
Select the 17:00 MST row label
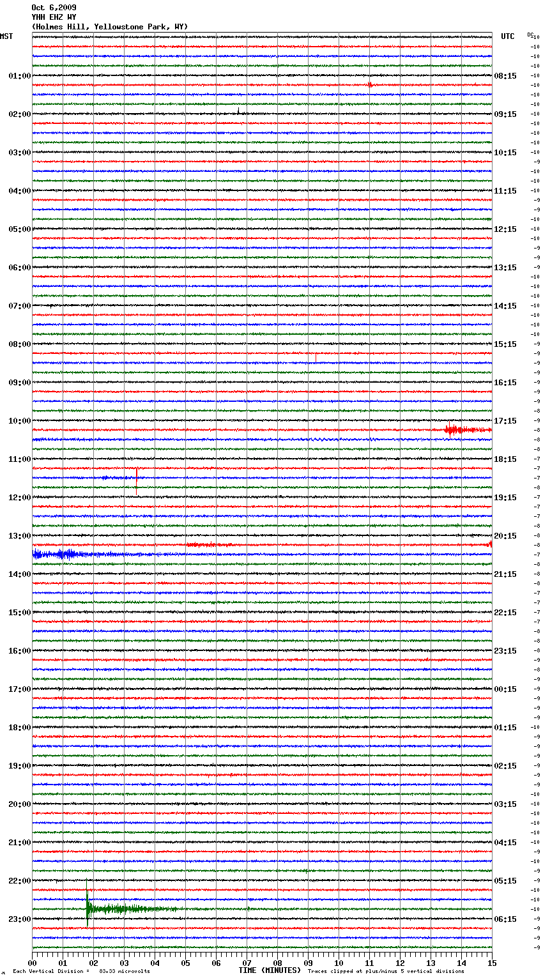(20, 689)
